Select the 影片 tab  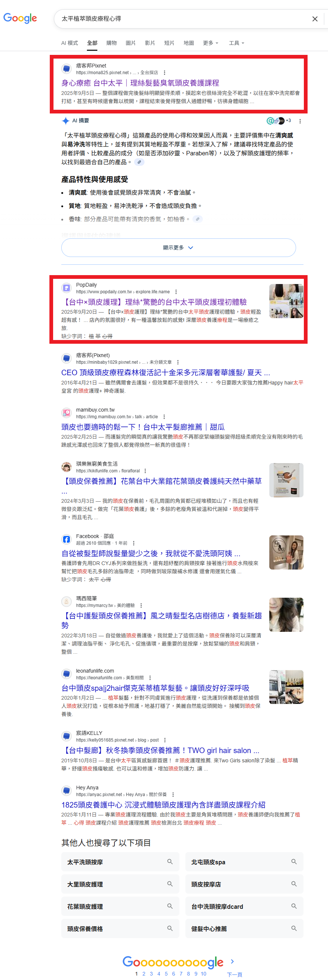[x=150, y=43]
